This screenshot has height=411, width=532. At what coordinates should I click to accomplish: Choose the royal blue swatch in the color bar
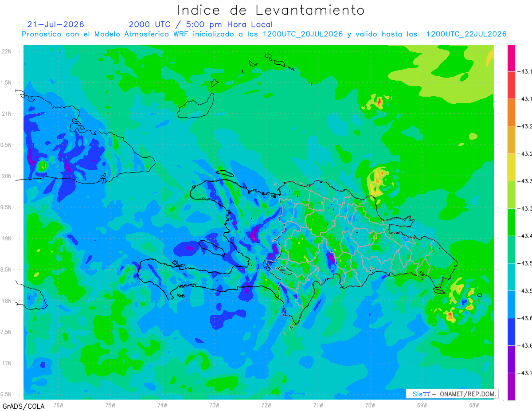(511, 332)
